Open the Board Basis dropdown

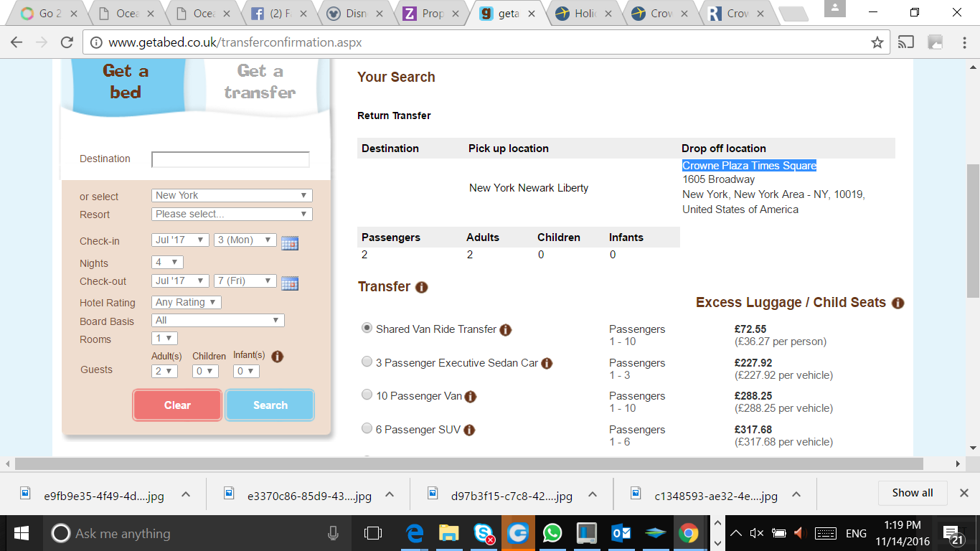218,321
